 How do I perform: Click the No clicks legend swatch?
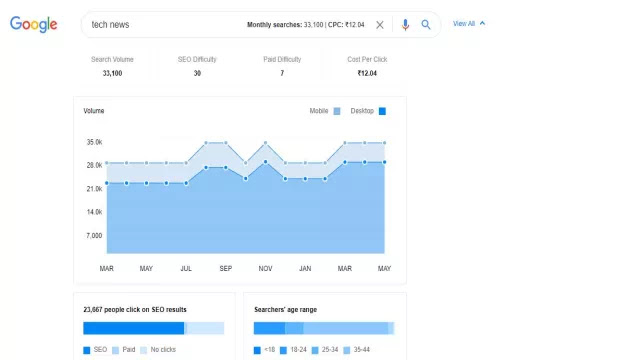click(x=143, y=350)
